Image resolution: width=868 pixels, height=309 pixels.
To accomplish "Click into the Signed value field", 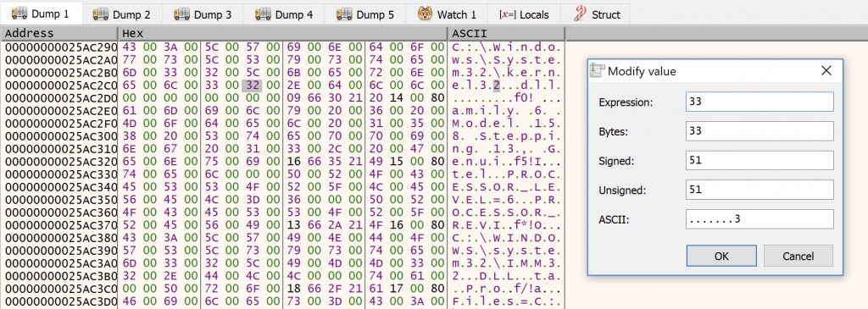I will tap(759, 160).
